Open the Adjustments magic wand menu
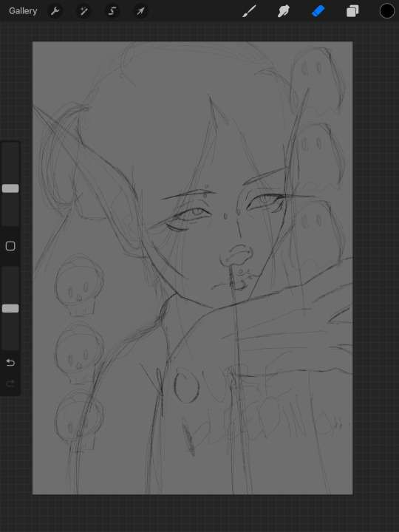399x532 pixels. 83,11
